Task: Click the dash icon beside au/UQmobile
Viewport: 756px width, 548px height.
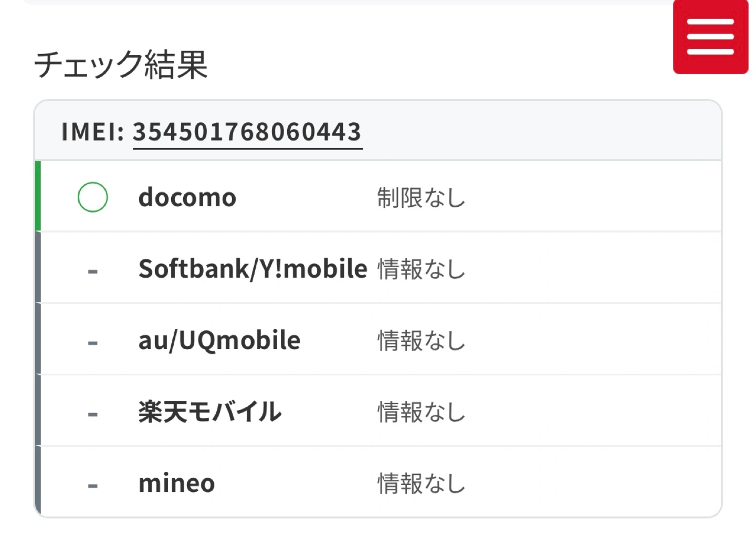Action: (x=93, y=343)
